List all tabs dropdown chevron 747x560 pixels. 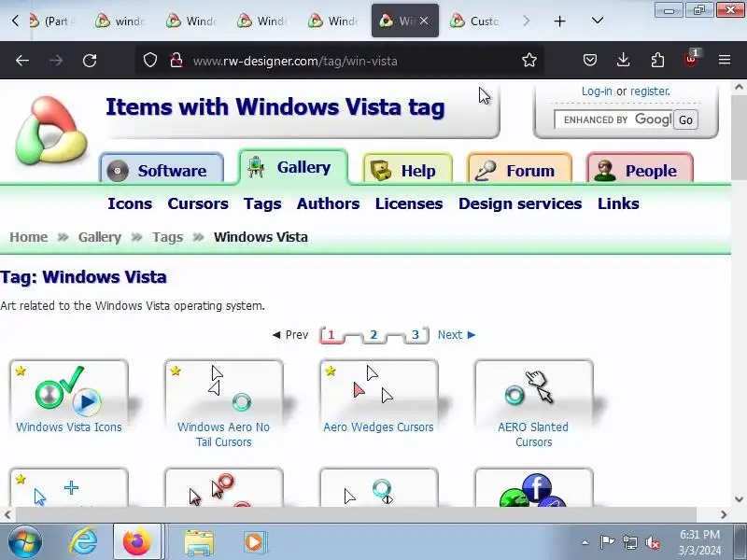(598, 21)
